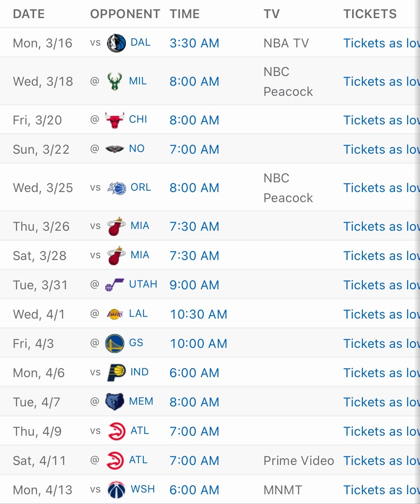Open tickets link for Sat 4/11 game

coord(381,461)
